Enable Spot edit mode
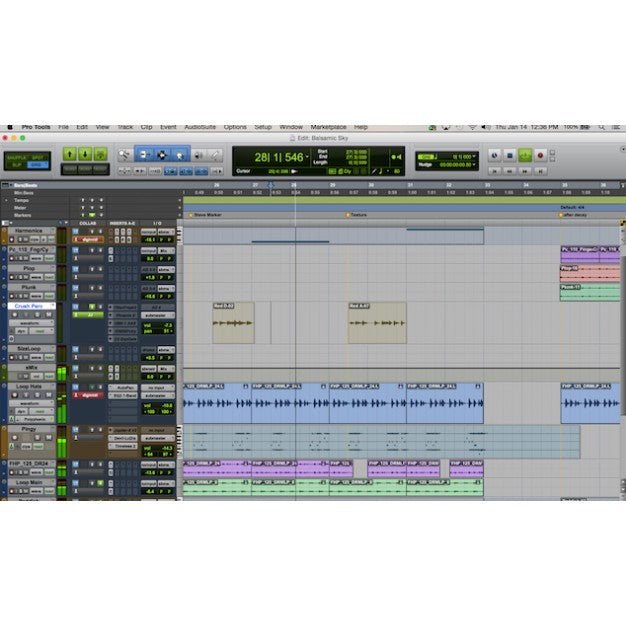This screenshot has width=626, height=626. [x=38, y=157]
